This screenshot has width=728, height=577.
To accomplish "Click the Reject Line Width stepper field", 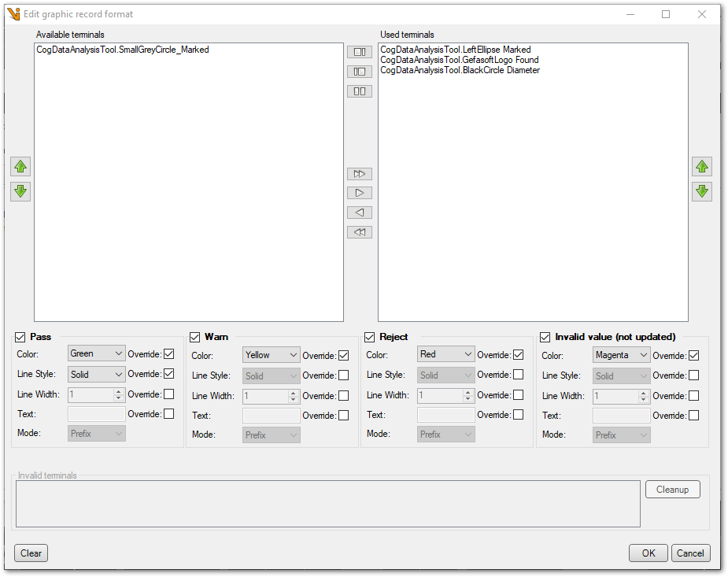I will click(445, 395).
